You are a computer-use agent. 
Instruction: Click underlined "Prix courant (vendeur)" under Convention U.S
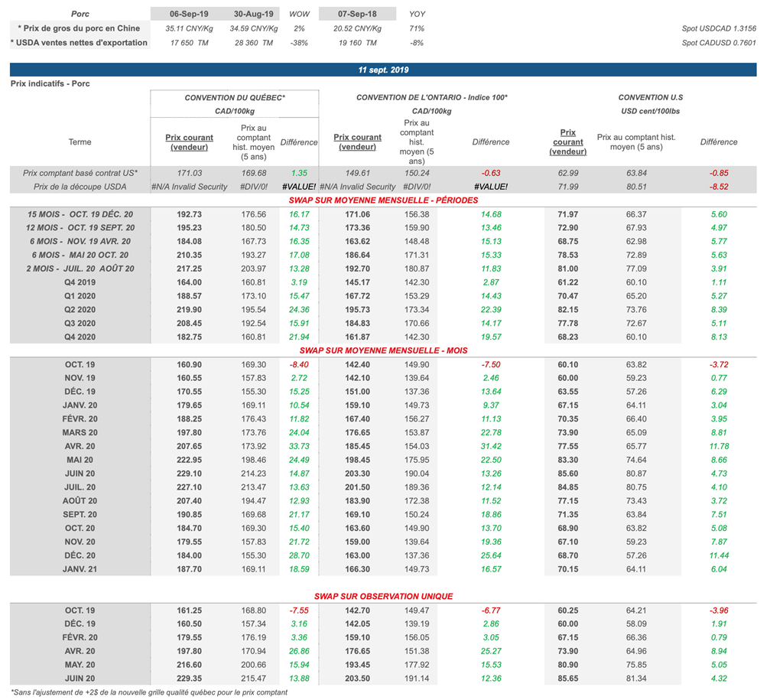[567, 142]
